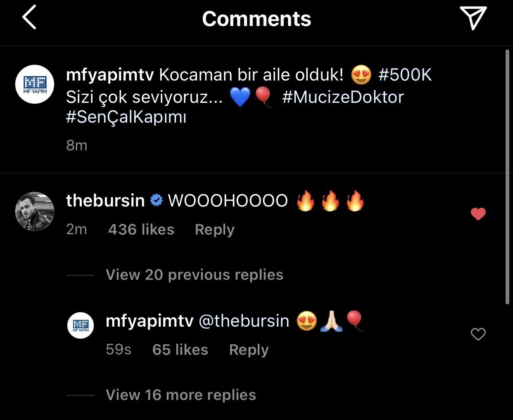Reply to thebursin's WOOOHOOOO comment
The height and width of the screenshot is (420, 513).
214,230
